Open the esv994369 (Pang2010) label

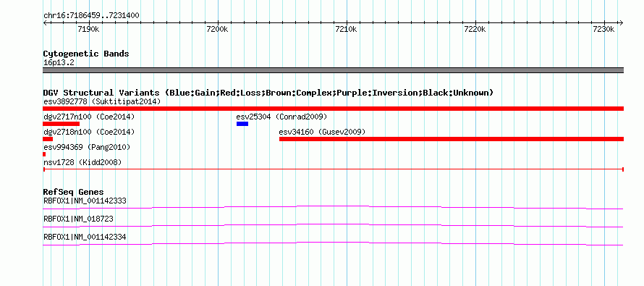click(87, 147)
